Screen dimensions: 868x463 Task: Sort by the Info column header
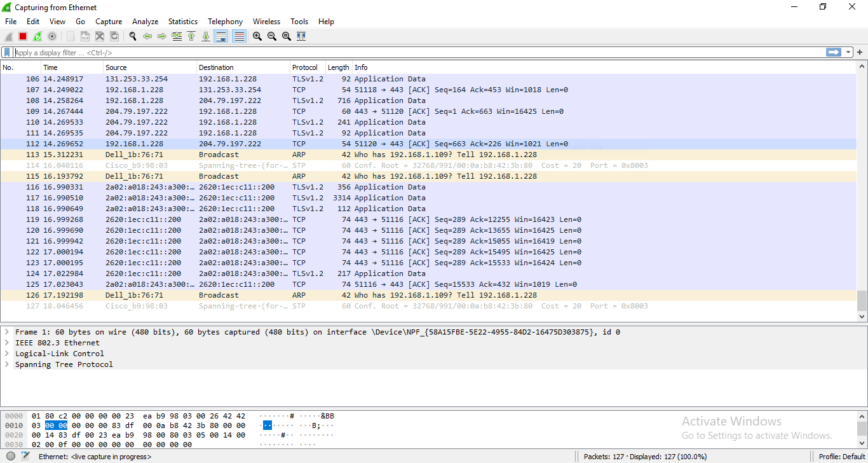[604, 67]
